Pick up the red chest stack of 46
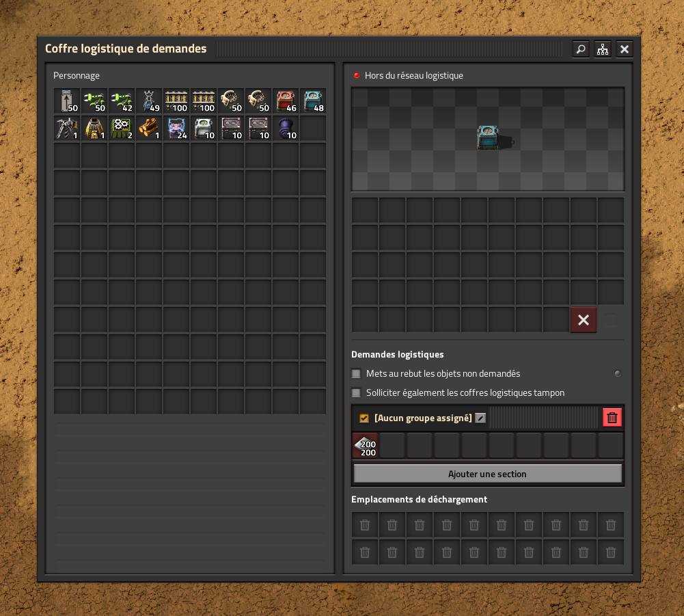This screenshot has height=616, width=684. click(x=286, y=101)
